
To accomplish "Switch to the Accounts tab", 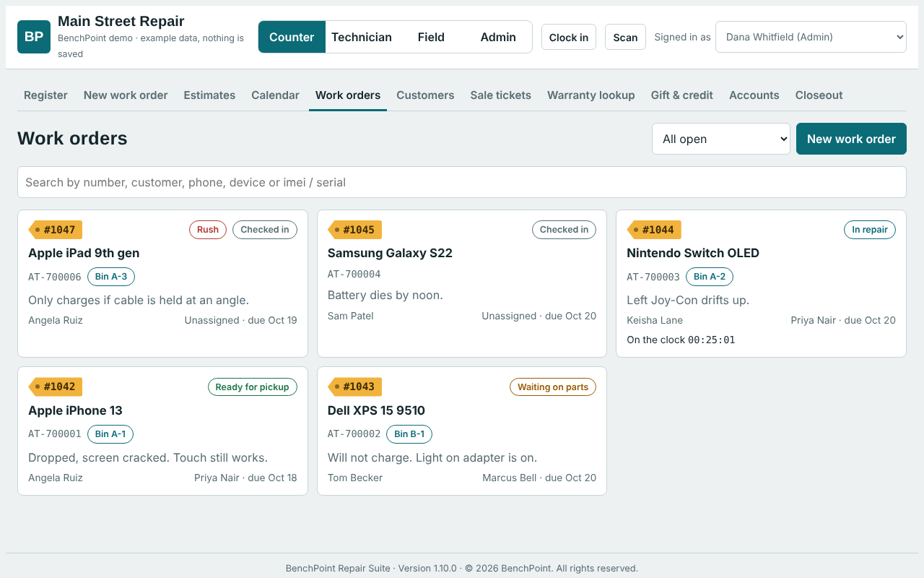I will 754,95.
